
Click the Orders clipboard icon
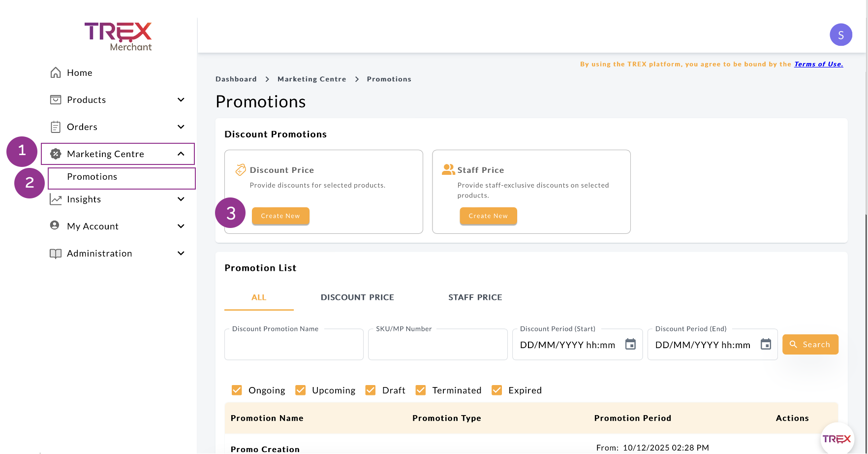(56, 127)
